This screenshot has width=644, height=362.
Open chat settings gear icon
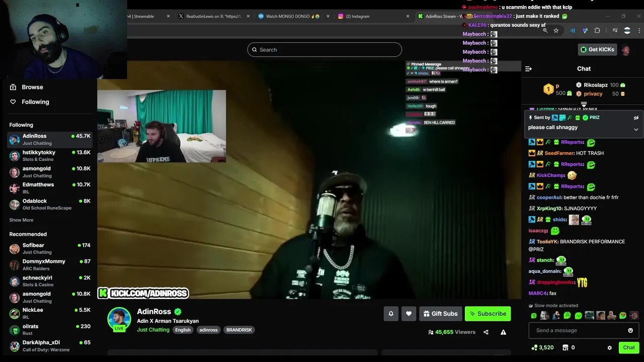point(609,347)
